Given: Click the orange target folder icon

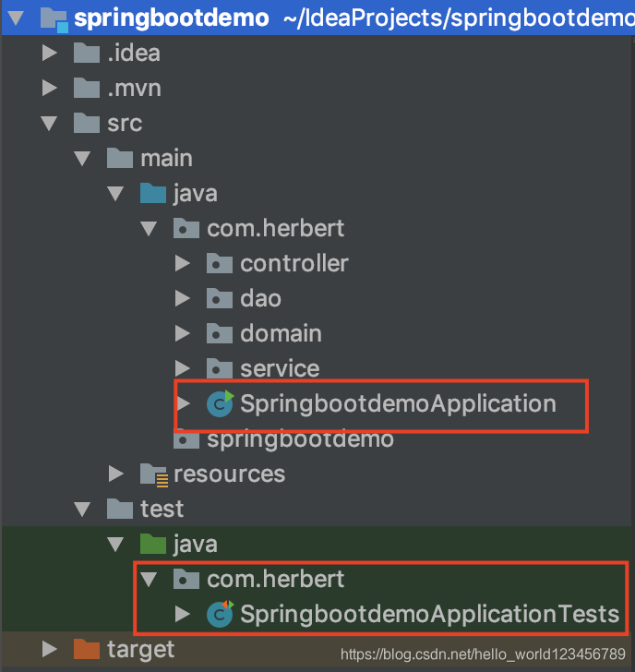Looking at the screenshot, I should pyautogui.click(x=86, y=649).
